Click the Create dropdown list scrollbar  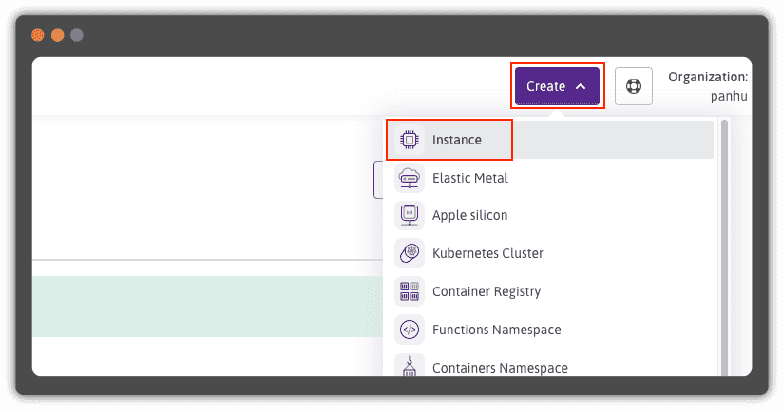pyautogui.click(x=723, y=240)
